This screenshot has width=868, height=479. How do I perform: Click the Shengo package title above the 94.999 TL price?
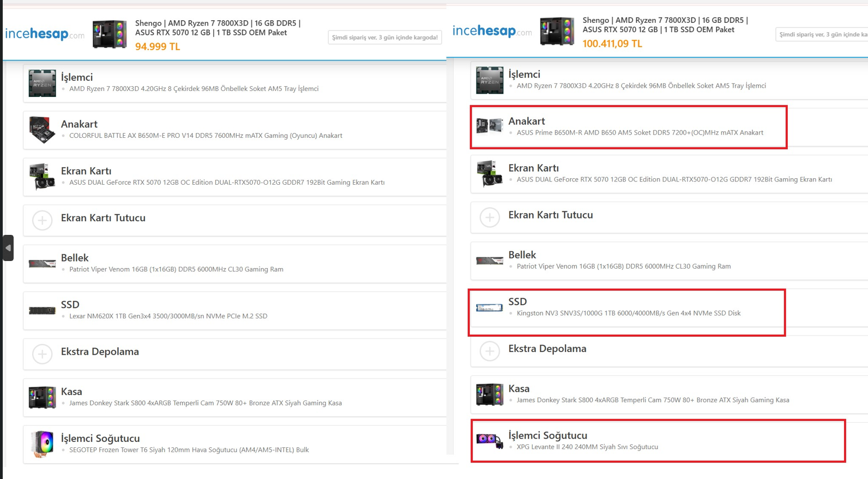coord(218,28)
